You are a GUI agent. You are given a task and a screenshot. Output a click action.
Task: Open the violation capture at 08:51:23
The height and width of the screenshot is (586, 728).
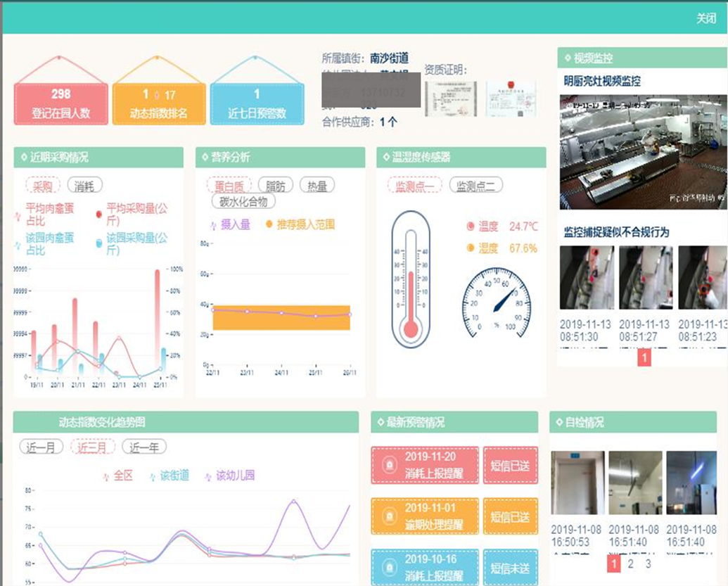703,278
